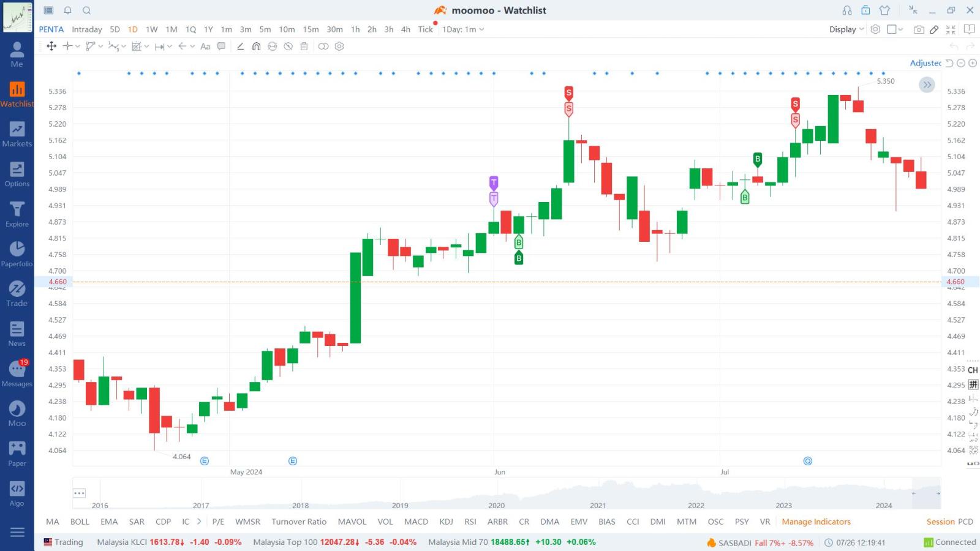Open Paperfolio in the sidebar
980x551 pixels.
17,255
